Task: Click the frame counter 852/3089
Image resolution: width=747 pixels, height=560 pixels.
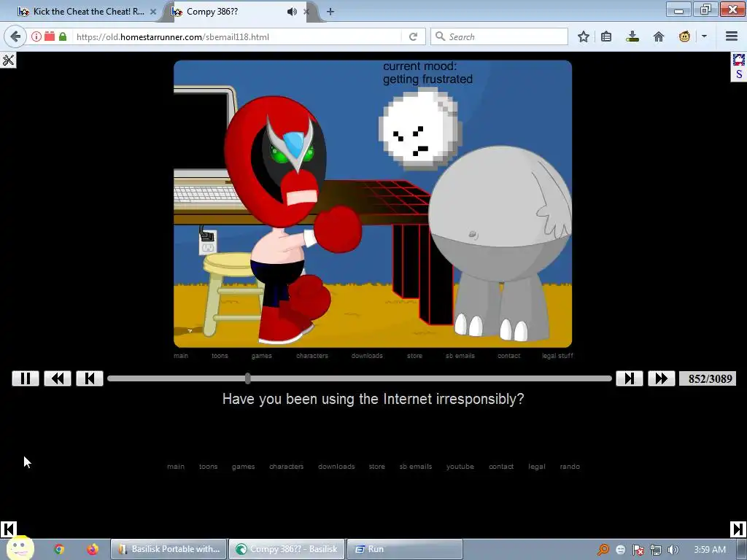Action: tap(708, 378)
